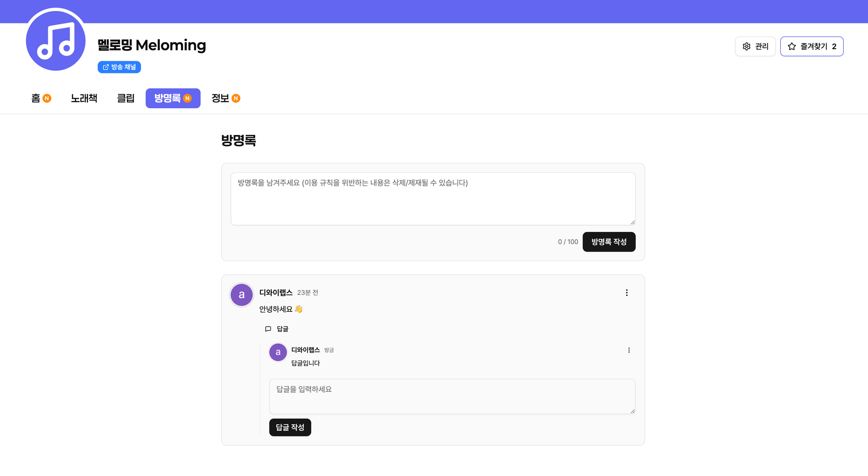The image size is (868, 476).
Task: Switch to the 노래책 tab
Action: coord(84,98)
